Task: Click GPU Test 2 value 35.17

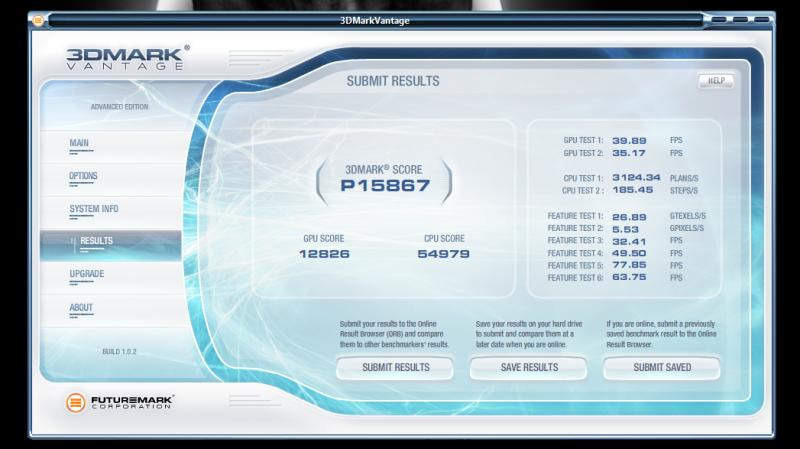Action: (629, 153)
